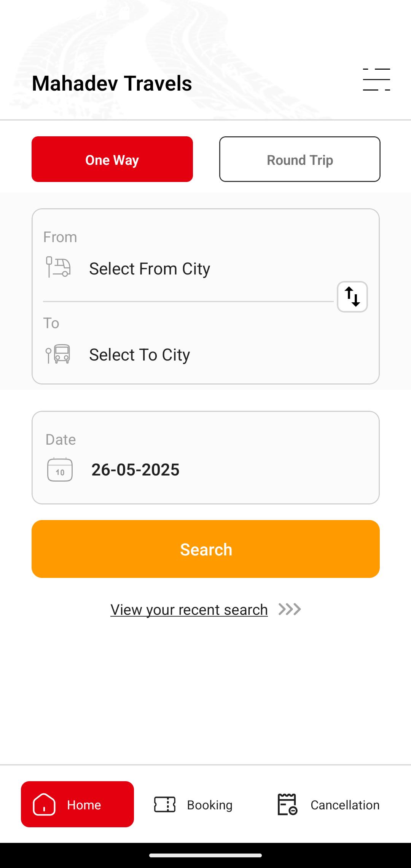Viewport: 411px width, 868px height.
Task: Open the Select From City picker
Action: click(x=150, y=269)
